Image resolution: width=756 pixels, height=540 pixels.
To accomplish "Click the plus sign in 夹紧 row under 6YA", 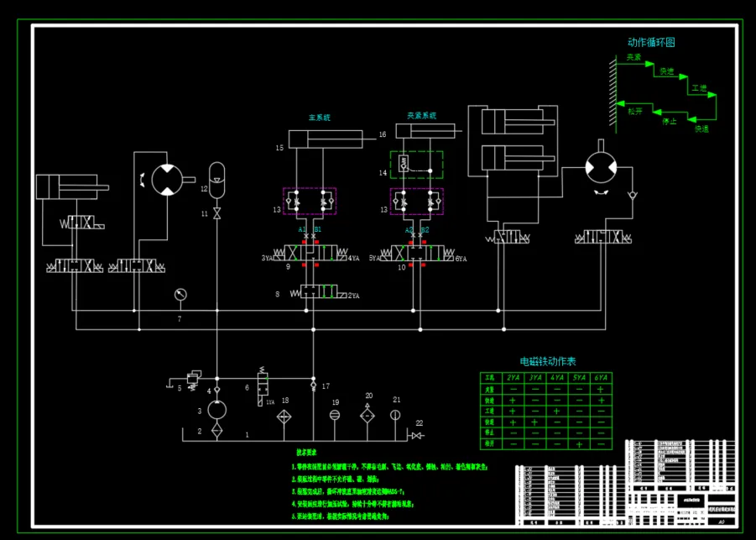I will pyautogui.click(x=601, y=389).
